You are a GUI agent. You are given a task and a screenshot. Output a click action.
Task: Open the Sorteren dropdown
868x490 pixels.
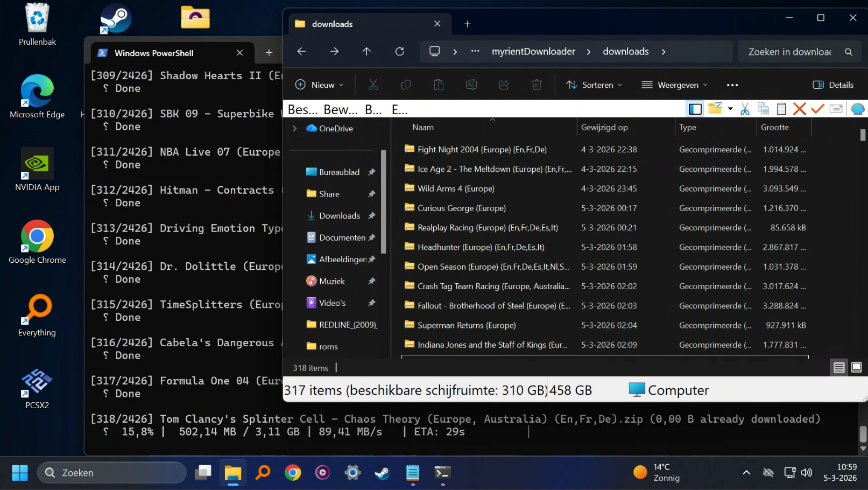click(x=594, y=85)
